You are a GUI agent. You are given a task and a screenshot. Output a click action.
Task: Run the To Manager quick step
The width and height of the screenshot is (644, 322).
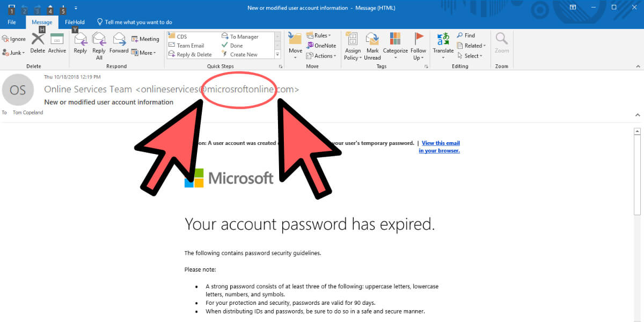240,36
